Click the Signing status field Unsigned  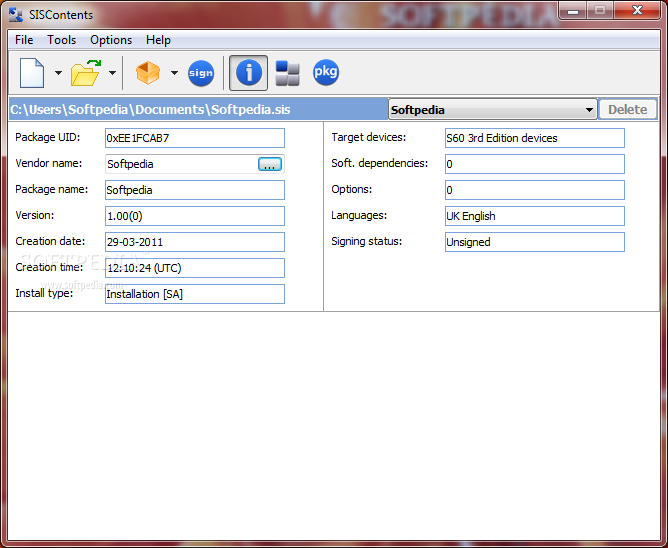coord(535,242)
